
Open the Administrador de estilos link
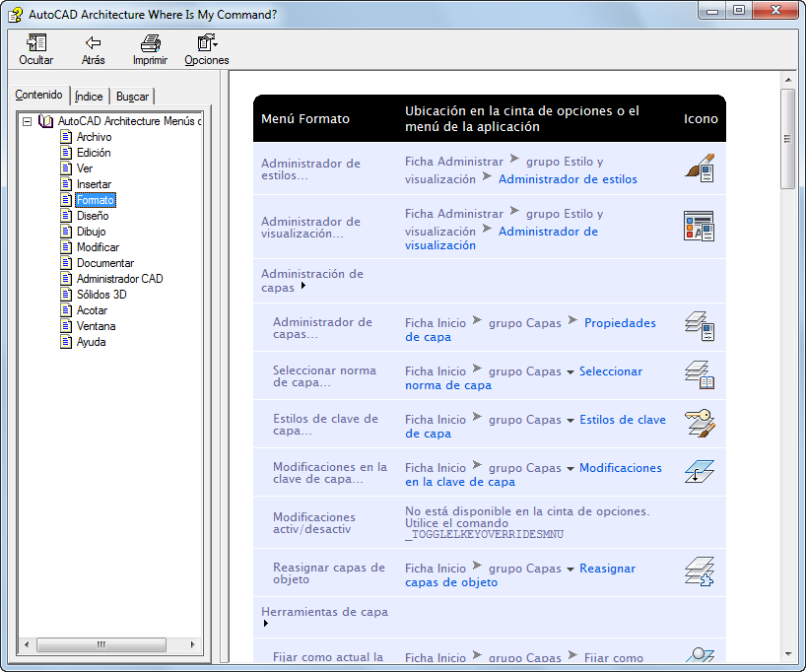click(568, 179)
